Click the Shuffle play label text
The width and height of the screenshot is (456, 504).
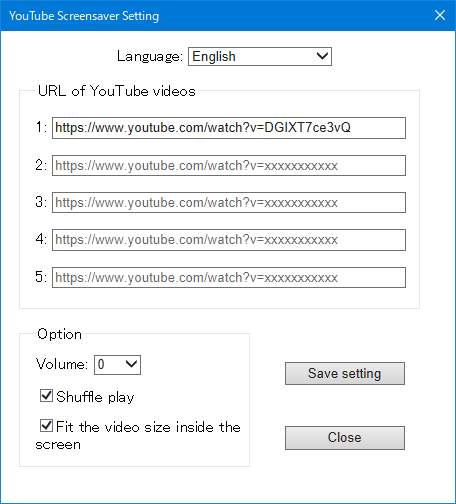[95, 397]
